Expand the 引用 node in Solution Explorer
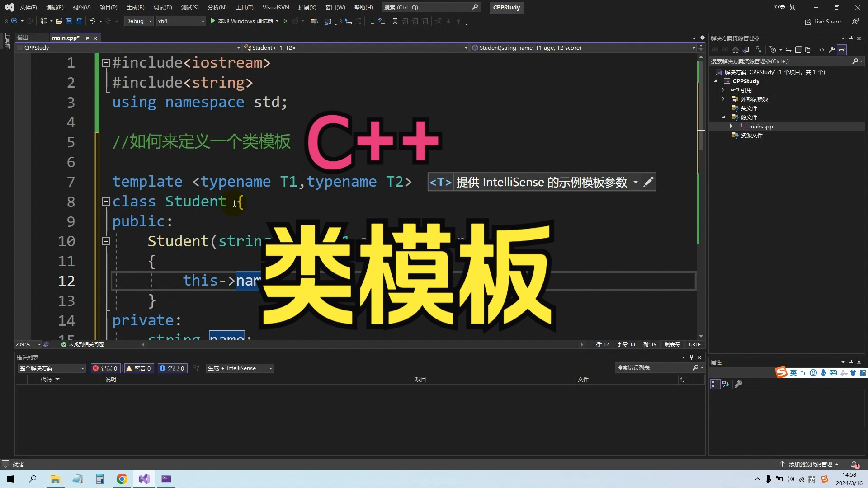 [x=723, y=90]
